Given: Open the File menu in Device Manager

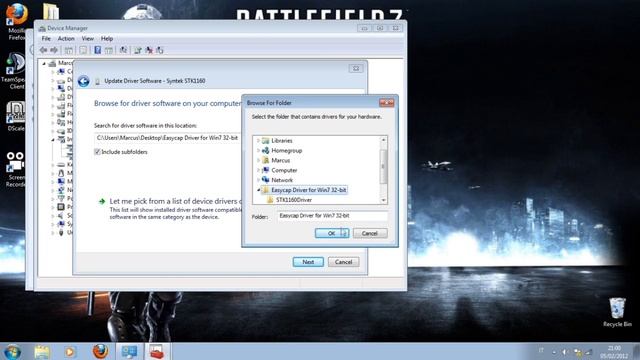Looking at the screenshot, I should [46, 38].
